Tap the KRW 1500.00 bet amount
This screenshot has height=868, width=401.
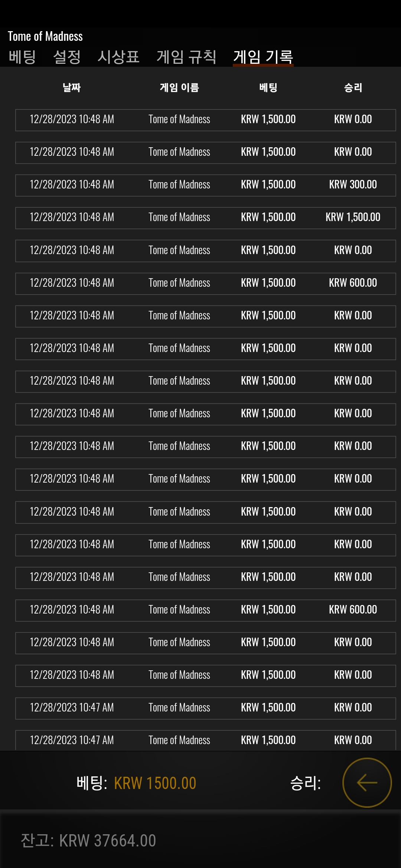point(155,783)
